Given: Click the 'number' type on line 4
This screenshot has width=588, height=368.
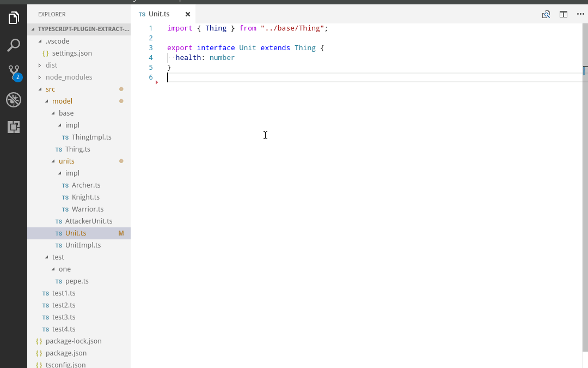Looking at the screenshot, I should point(222,57).
